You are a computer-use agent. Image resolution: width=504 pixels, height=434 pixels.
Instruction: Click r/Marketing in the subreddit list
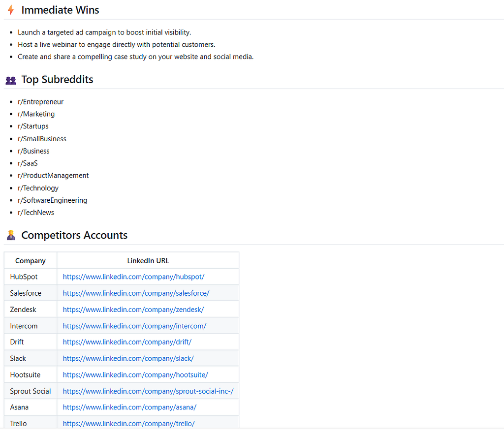[36, 114]
